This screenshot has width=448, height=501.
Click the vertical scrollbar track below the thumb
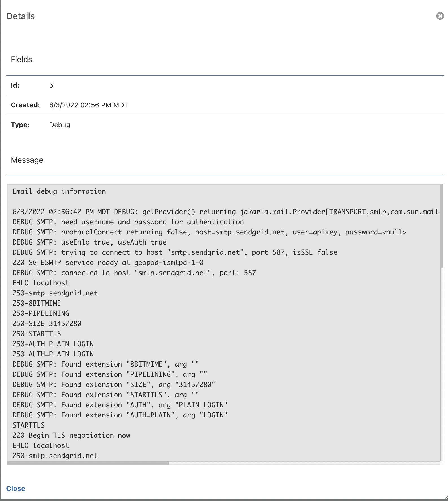[x=442, y=364]
